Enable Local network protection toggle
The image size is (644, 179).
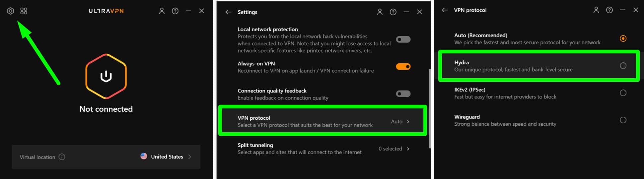tap(403, 39)
